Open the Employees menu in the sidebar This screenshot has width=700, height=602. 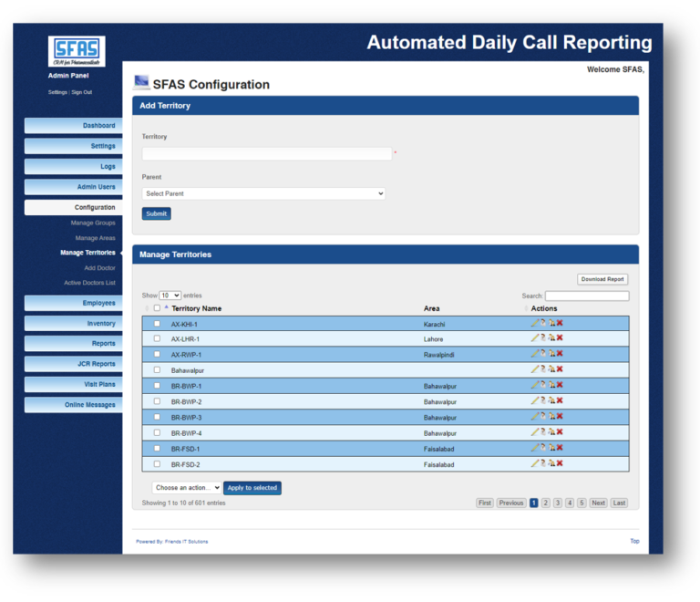73,303
